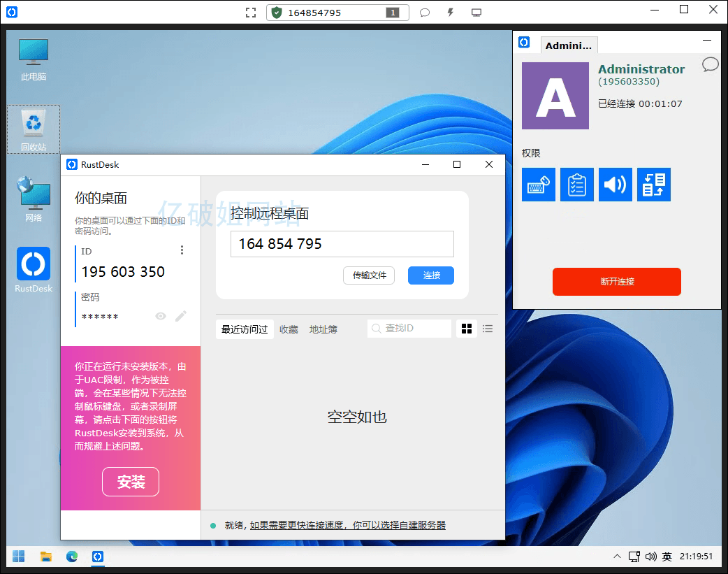Click the 安装 install button
The height and width of the screenshot is (574, 728).
click(x=131, y=482)
